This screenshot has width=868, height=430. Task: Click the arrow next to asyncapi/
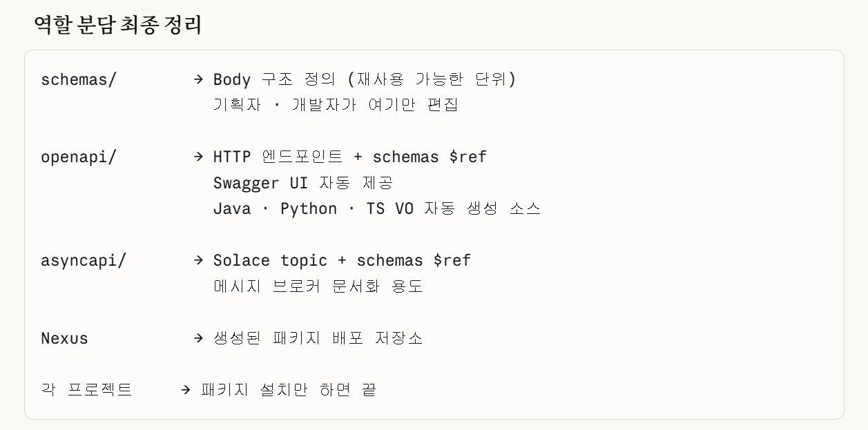pyautogui.click(x=198, y=261)
